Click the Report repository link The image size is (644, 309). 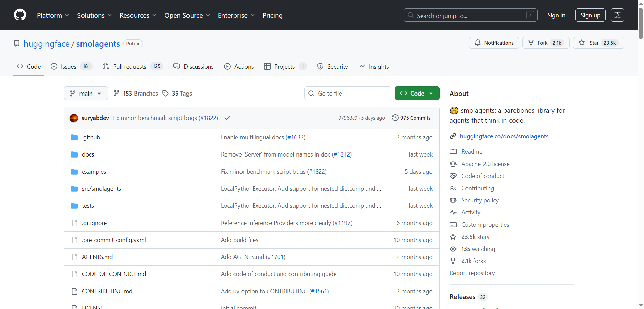(472, 273)
